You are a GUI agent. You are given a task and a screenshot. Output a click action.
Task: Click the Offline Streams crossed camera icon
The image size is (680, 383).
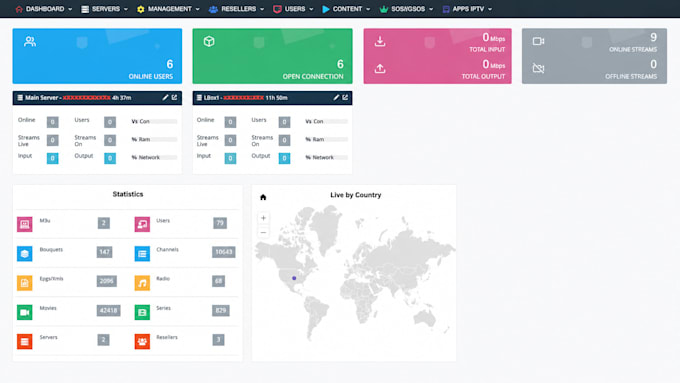538,68
